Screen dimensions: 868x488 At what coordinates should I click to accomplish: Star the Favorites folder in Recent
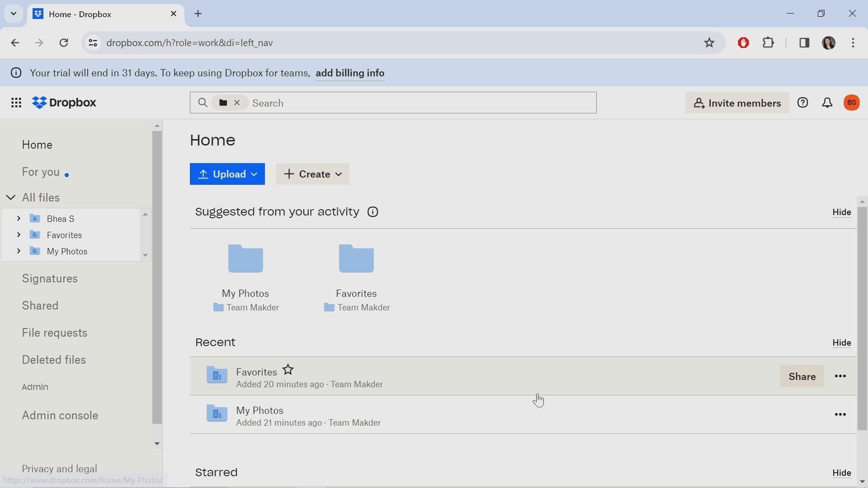[288, 371]
